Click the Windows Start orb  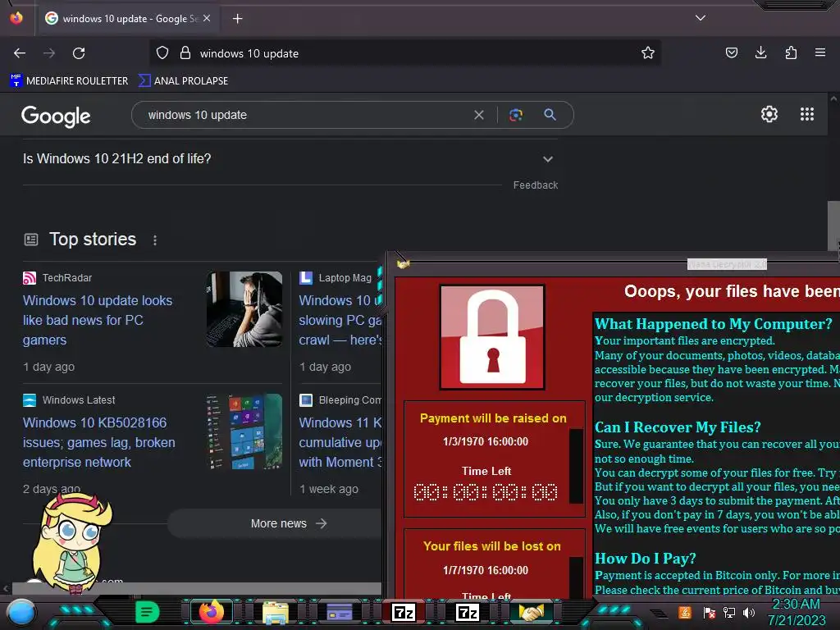(x=21, y=613)
